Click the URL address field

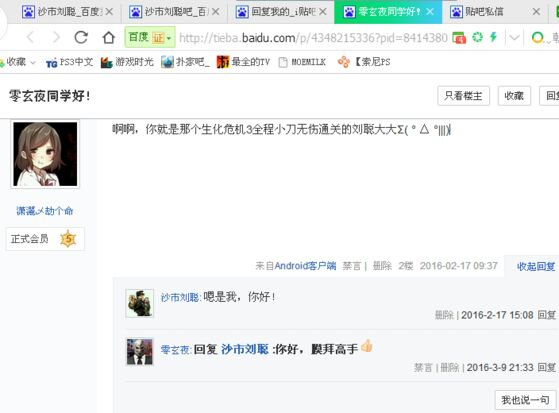tap(313, 37)
